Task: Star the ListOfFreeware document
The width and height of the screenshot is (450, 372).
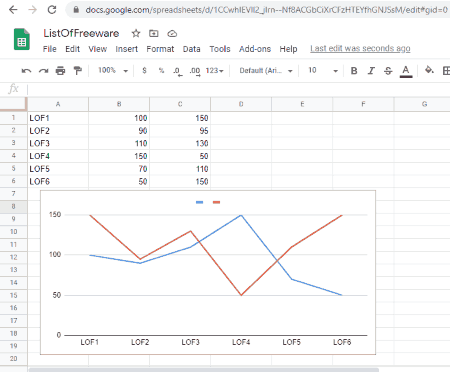Action: tap(136, 33)
